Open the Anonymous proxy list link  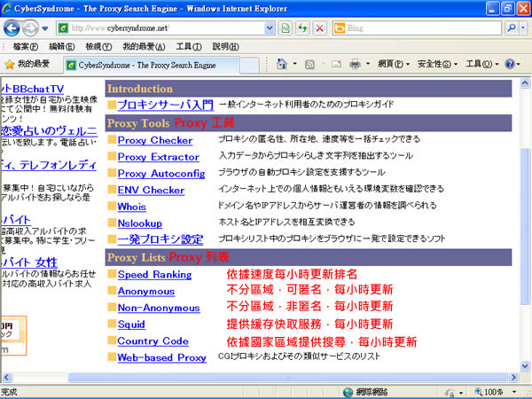146,292
